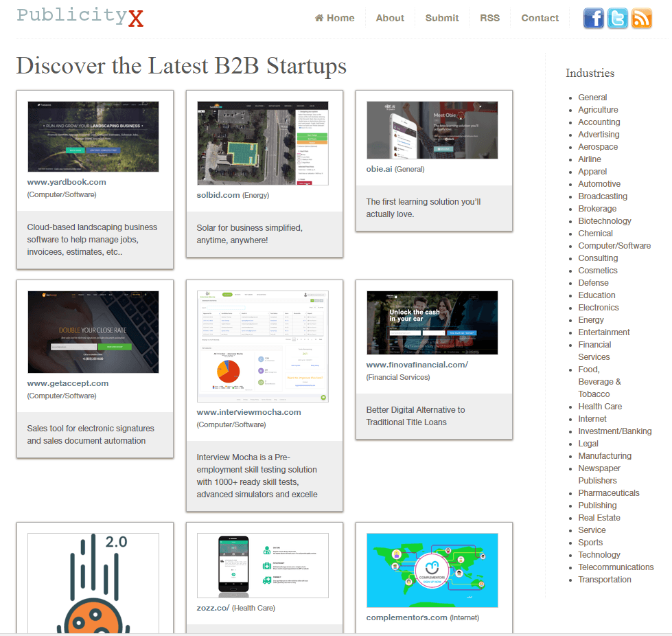Select the Biotechnology industry link

pyautogui.click(x=605, y=221)
